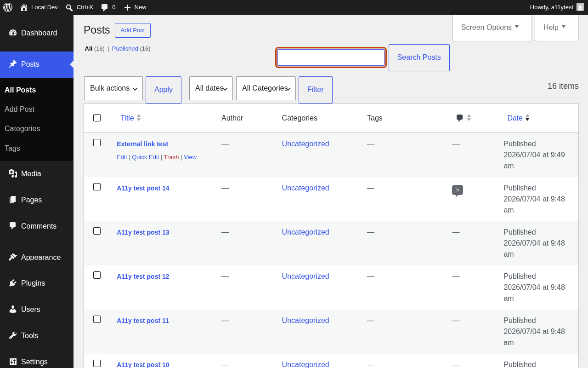The image size is (588, 368).
Task: Click the WordPress logo in admin bar
Action: coord(8,7)
